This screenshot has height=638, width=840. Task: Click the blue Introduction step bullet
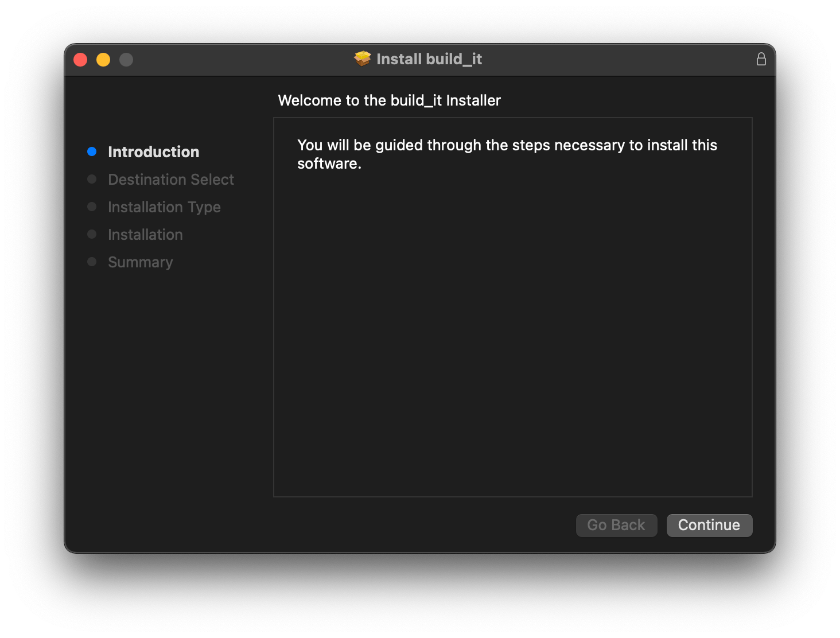pyautogui.click(x=92, y=151)
